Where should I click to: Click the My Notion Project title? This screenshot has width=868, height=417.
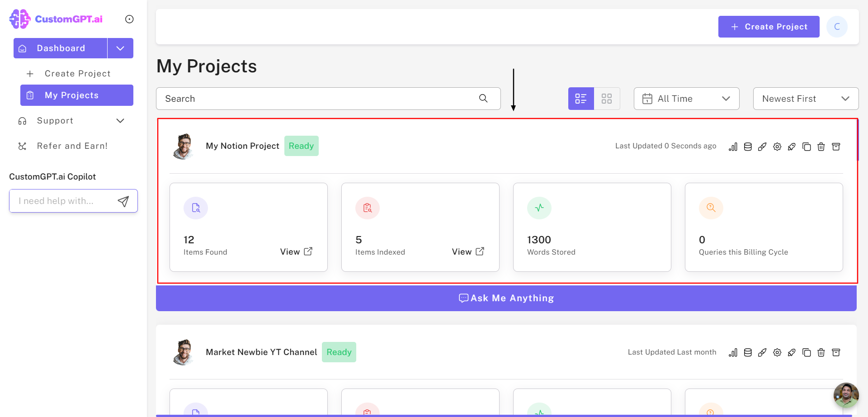(x=242, y=146)
